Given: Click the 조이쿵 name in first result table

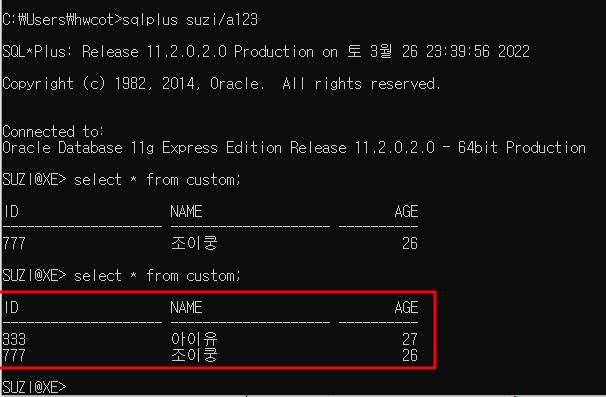Looking at the screenshot, I should [x=194, y=243].
